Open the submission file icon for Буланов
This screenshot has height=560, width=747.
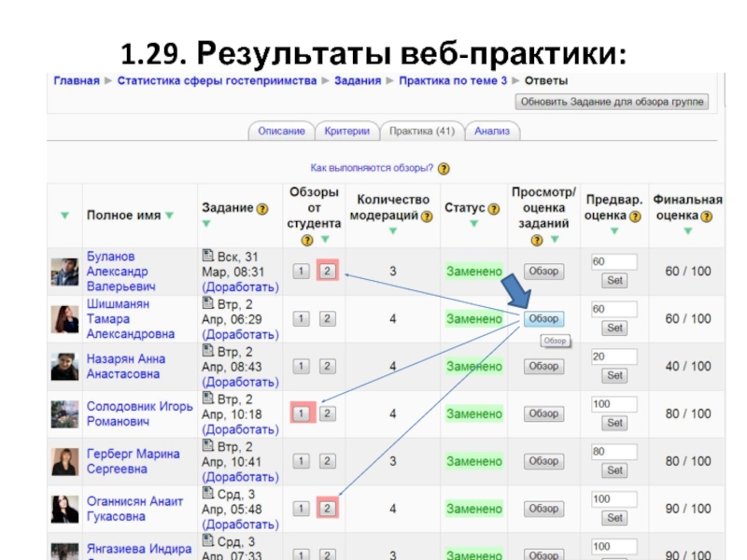[207, 256]
